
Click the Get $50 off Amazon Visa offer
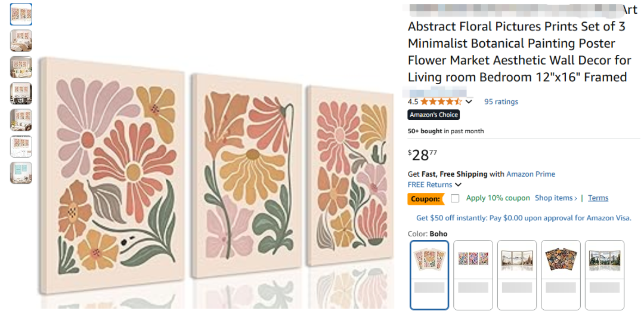(x=524, y=218)
